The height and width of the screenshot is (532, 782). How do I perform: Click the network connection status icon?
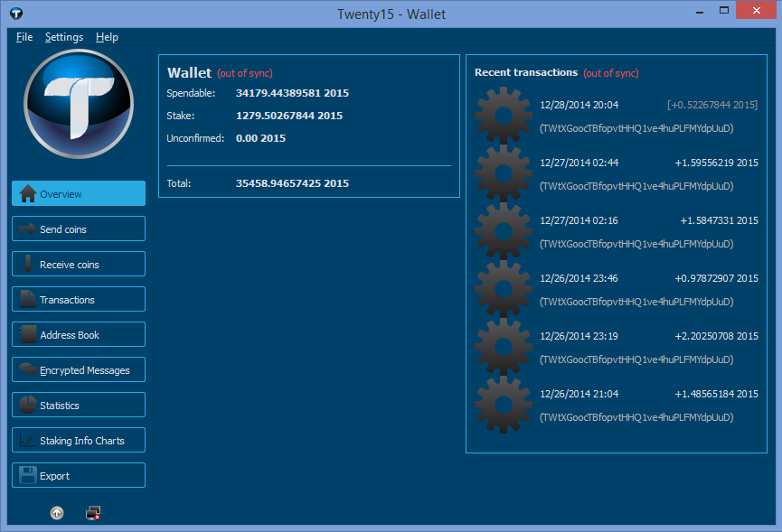[x=93, y=512]
